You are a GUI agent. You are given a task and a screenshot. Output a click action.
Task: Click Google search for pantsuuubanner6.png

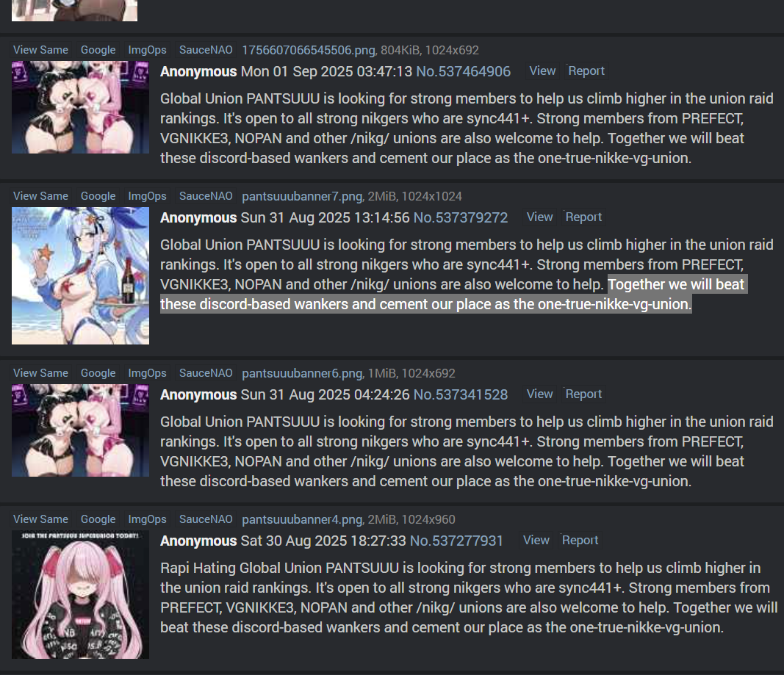(98, 372)
